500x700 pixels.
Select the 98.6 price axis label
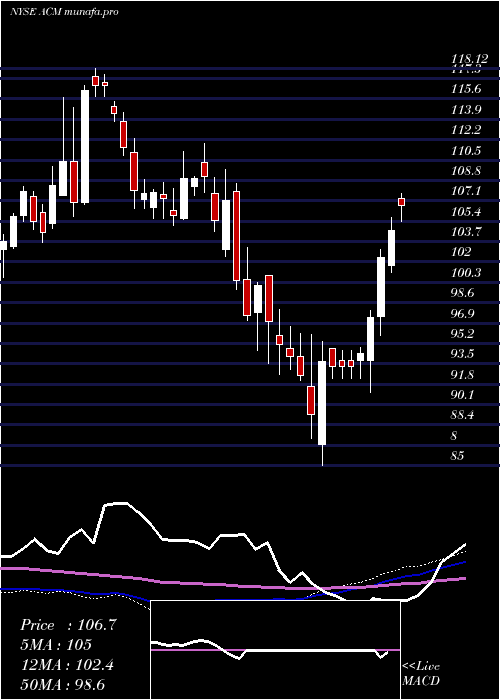464,293
